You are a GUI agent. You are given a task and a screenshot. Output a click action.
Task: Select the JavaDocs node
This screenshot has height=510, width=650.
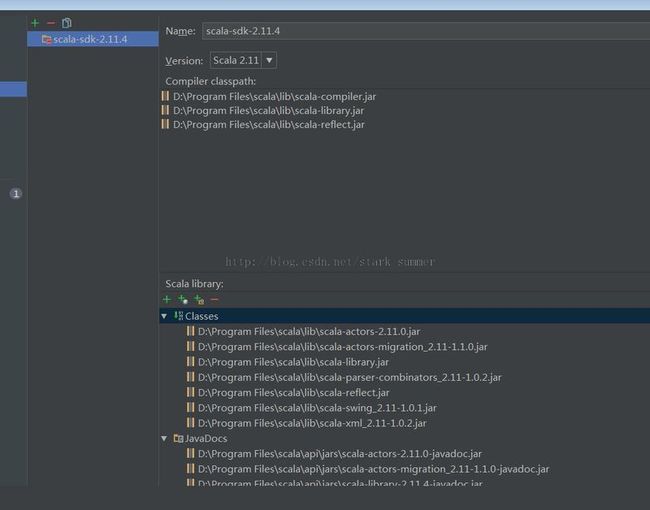[206, 439]
